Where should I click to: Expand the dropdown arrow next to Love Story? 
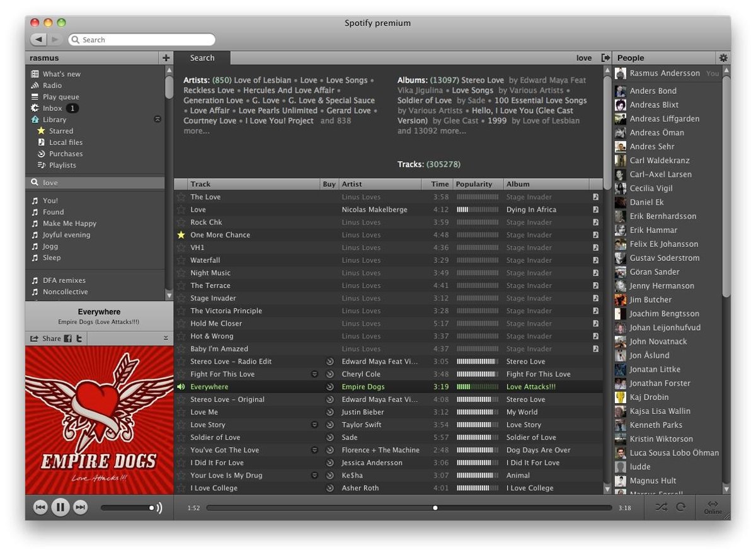tap(314, 425)
